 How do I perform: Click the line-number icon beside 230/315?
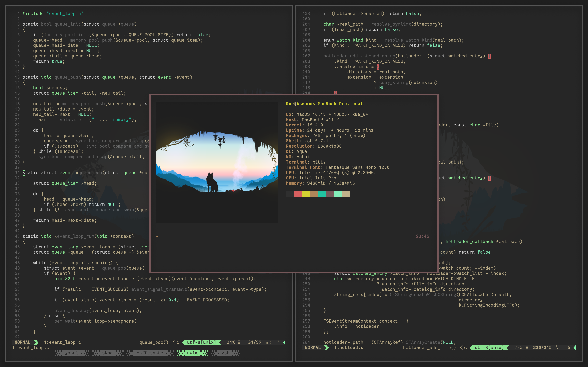click(557, 348)
